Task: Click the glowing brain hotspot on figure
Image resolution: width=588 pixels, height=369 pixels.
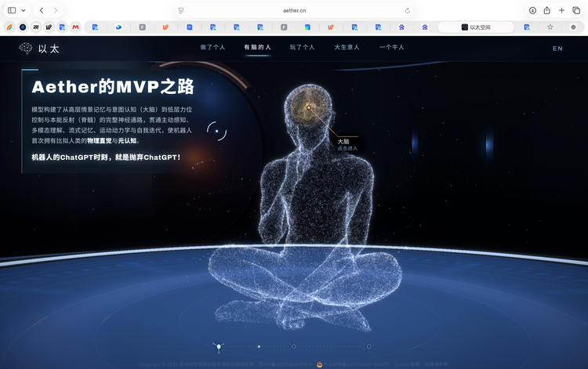Action: point(309,107)
